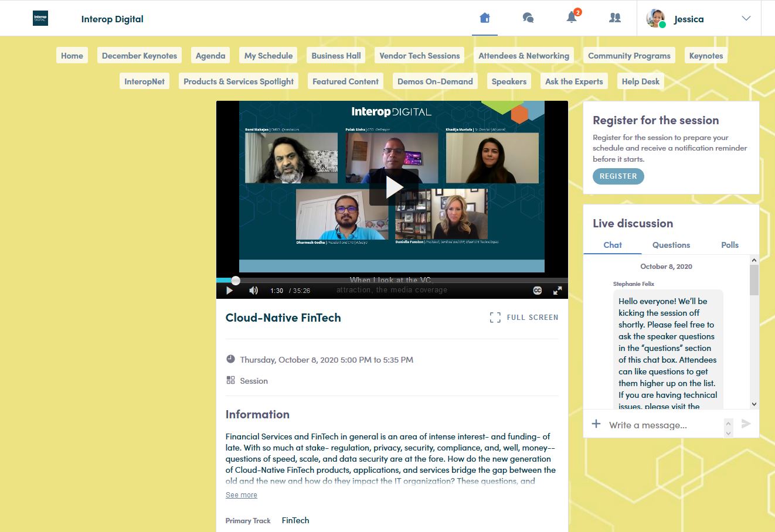Click the Interop Digital header title
775x532 pixels.
click(113, 19)
